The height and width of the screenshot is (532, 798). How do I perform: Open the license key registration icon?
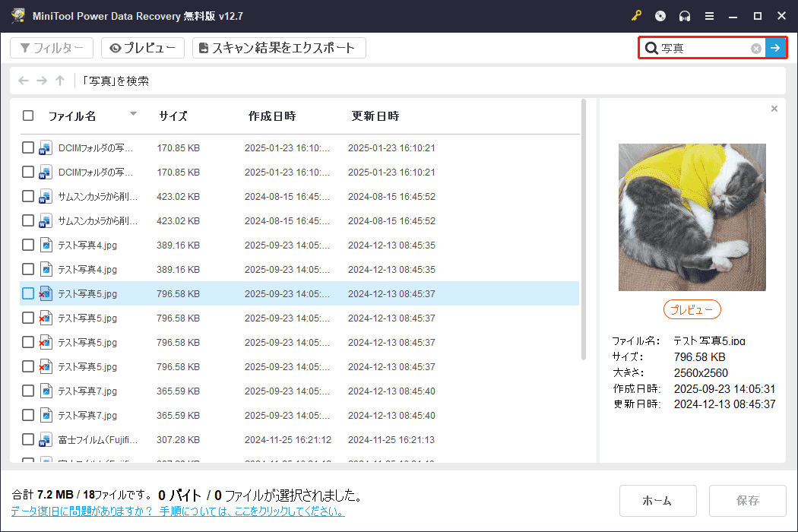[x=635, y=15]
